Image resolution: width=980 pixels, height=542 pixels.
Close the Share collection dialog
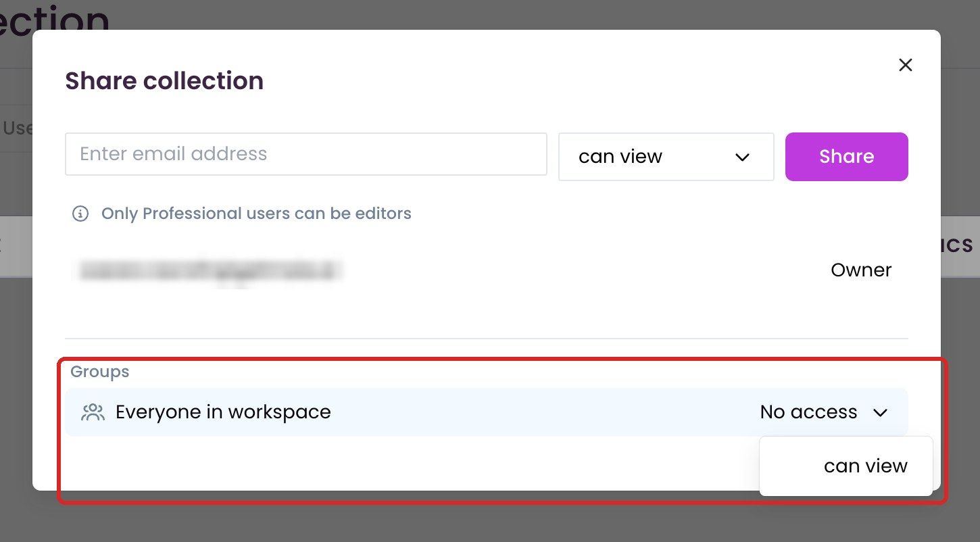pyautogui.click(x=905, y=65)
